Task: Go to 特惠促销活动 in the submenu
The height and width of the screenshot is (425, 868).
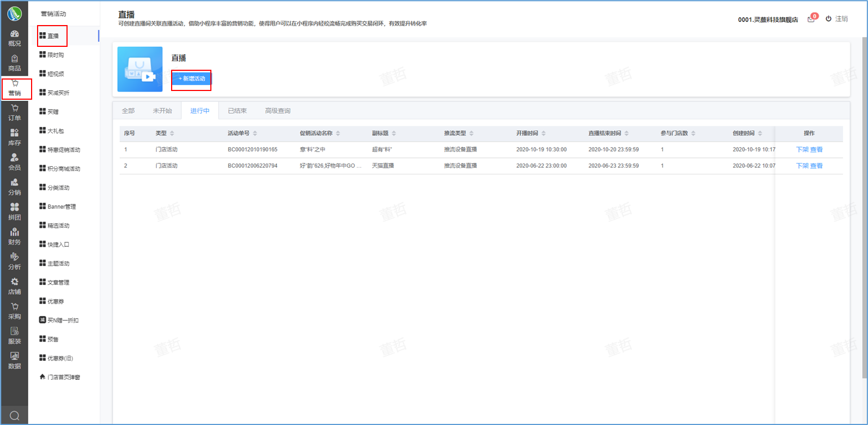Action: (60, 150)
